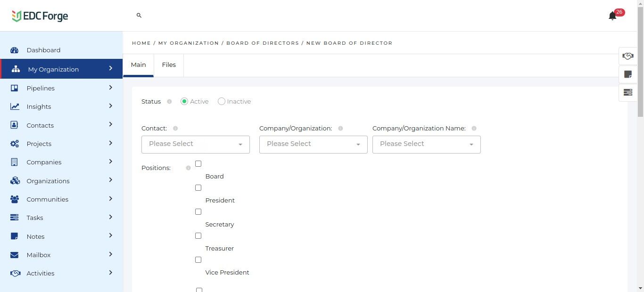Screen dimensions: 644x292
Task: Open the notifications bell
Action: coord(612,16)
